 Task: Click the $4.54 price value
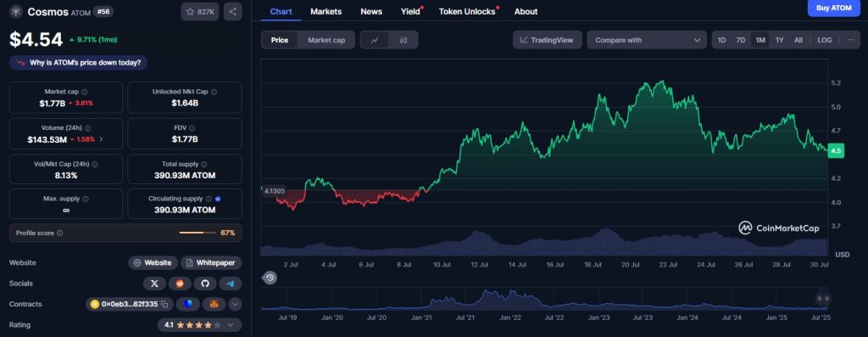36,39
